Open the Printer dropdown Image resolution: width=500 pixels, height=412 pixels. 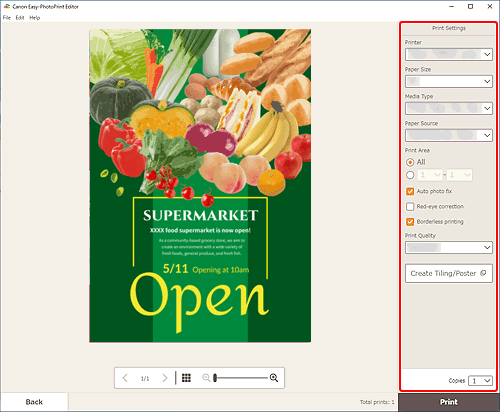pos(449,54)
